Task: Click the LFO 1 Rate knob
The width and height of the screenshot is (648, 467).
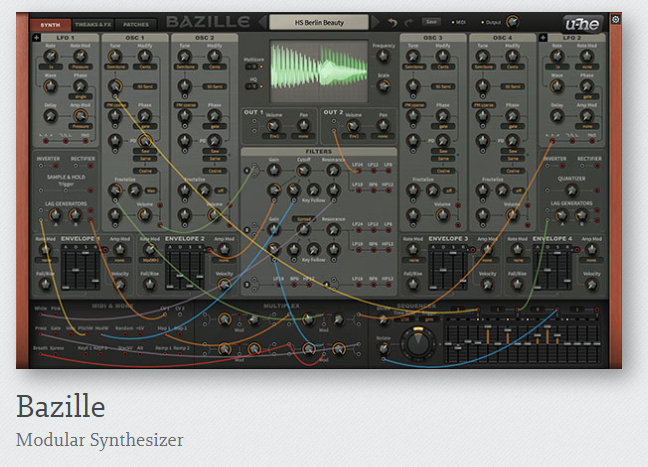Action: tap(51, 56)
